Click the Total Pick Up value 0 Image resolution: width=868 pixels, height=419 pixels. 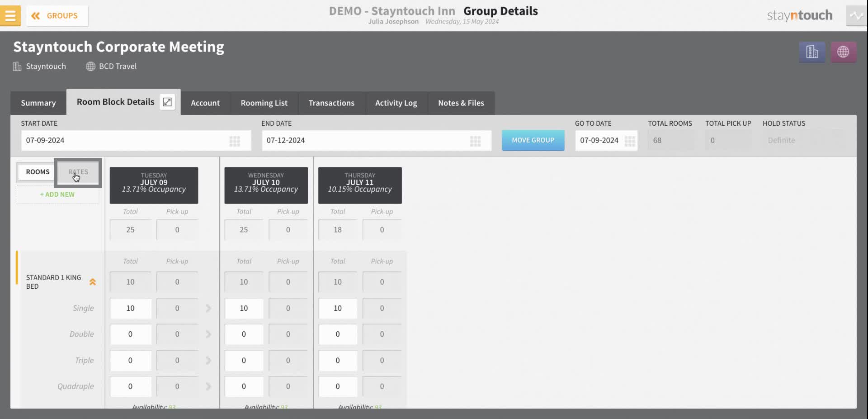pyautogui.click(x=729, y=140)
